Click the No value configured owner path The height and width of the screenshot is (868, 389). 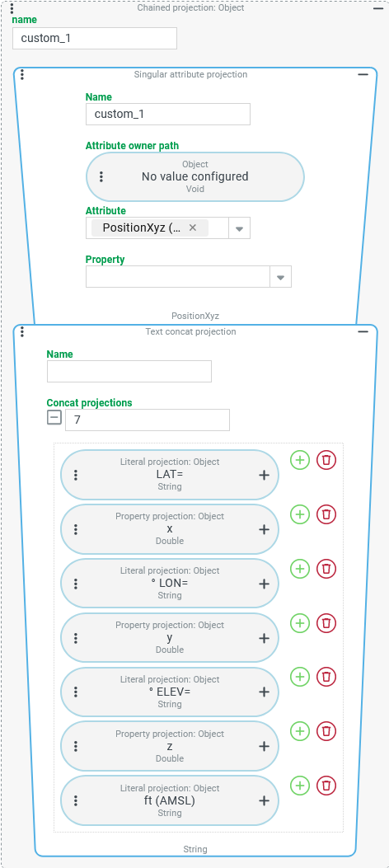click(194, 176)
